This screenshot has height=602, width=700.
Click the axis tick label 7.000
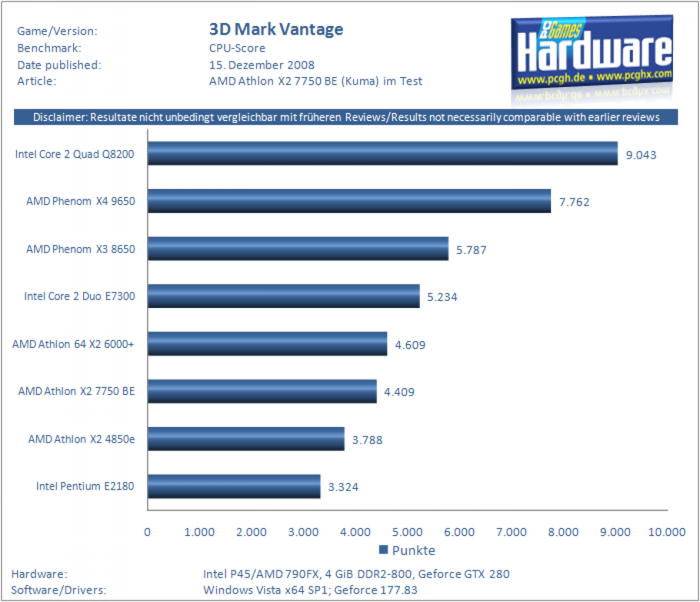(x=511, y=532)
